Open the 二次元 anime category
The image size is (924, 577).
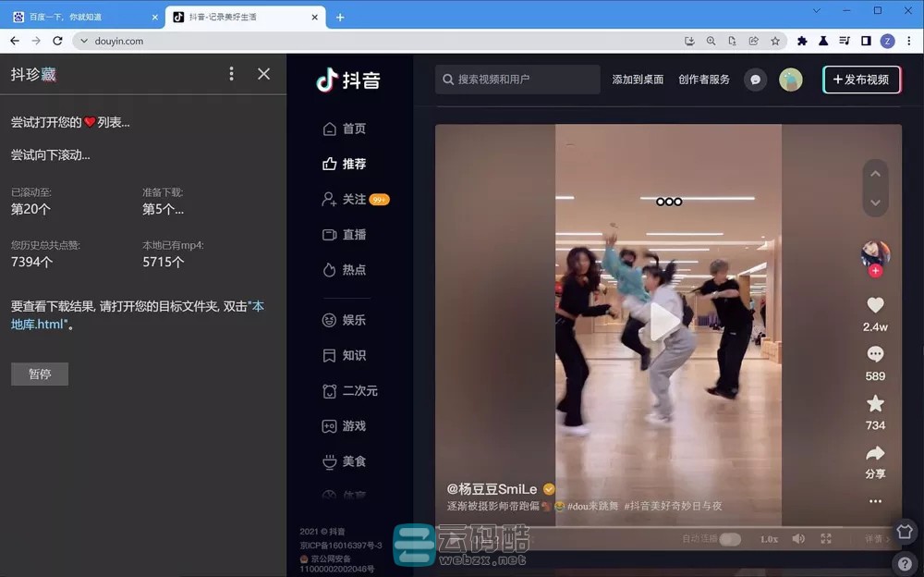coord(350,390)
